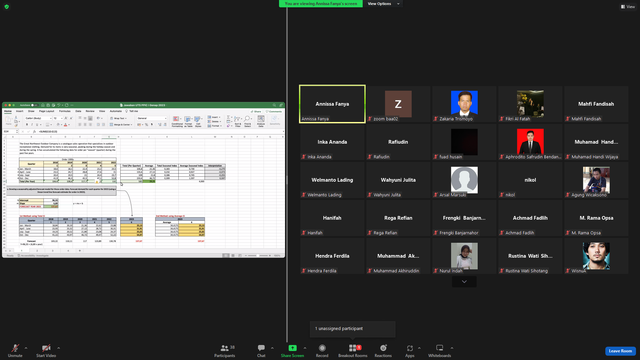This screenshot has height=360, width=640.
Task: Unmute the microphone in Zoom
Action: click(x=15, y=350)
